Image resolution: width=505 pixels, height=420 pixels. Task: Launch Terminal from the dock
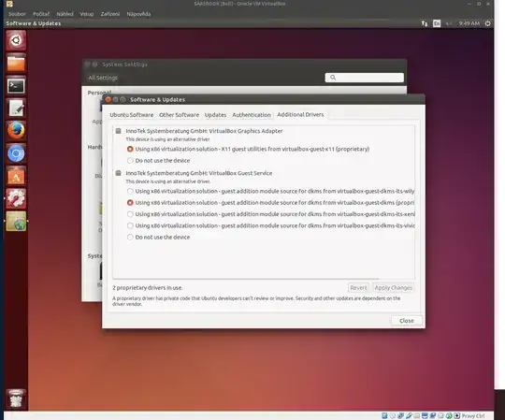point(16,86)
